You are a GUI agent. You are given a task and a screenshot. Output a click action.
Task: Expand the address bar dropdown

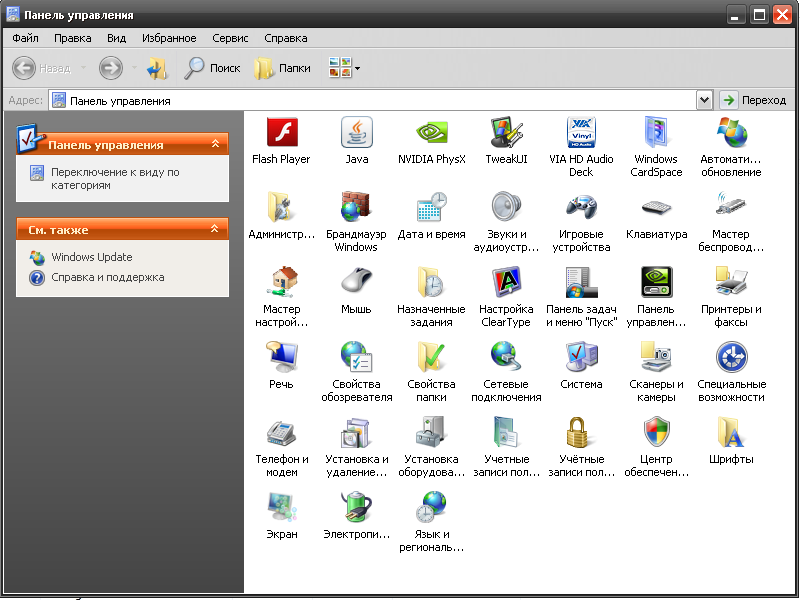coord(704,100)
